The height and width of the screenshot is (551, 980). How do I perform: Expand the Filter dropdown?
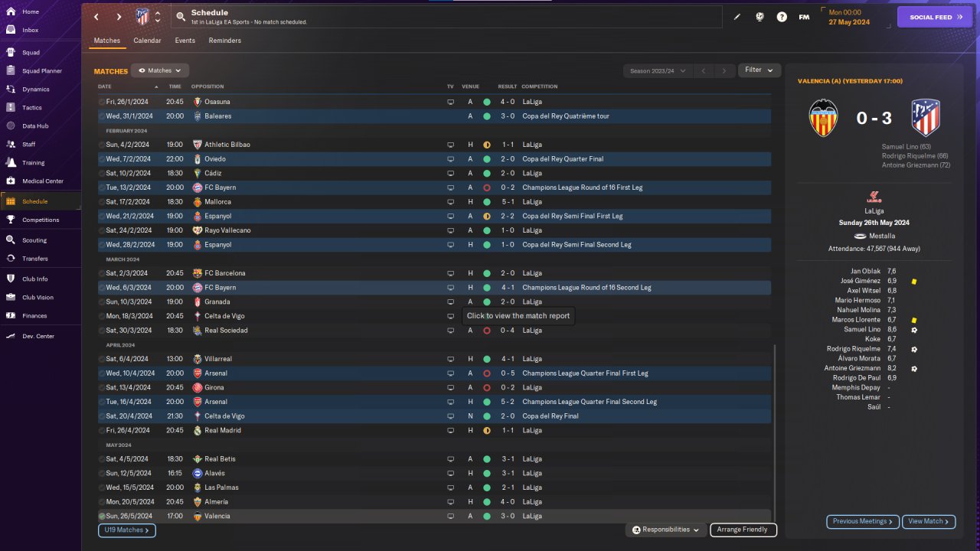coord(759,70)
